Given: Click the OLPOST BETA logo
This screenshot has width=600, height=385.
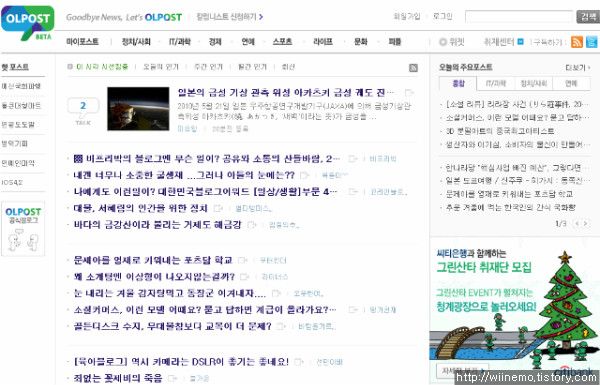Looking at the screenshot, I should pos(28,23).
